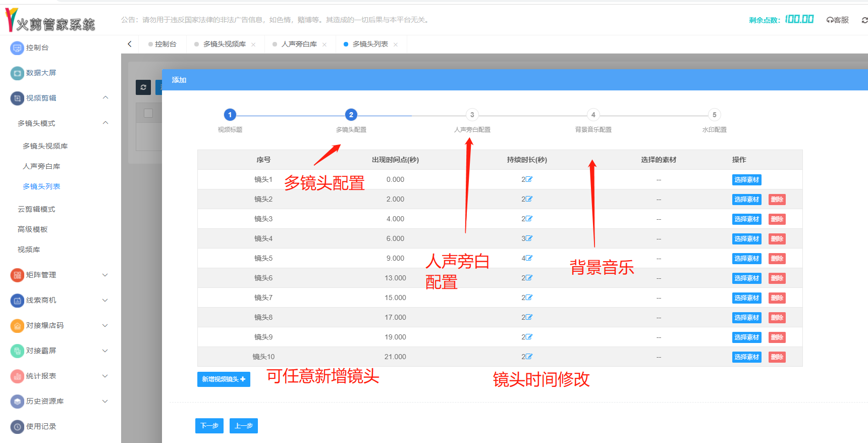
Task: Close the 多镜头视频库 tab
Action: coord(253,44)
